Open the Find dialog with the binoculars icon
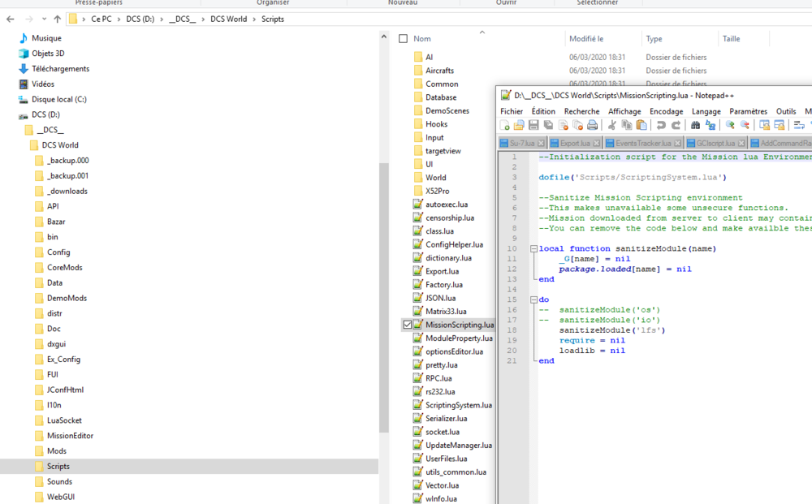The image size is (812, 504). (697, 126)
